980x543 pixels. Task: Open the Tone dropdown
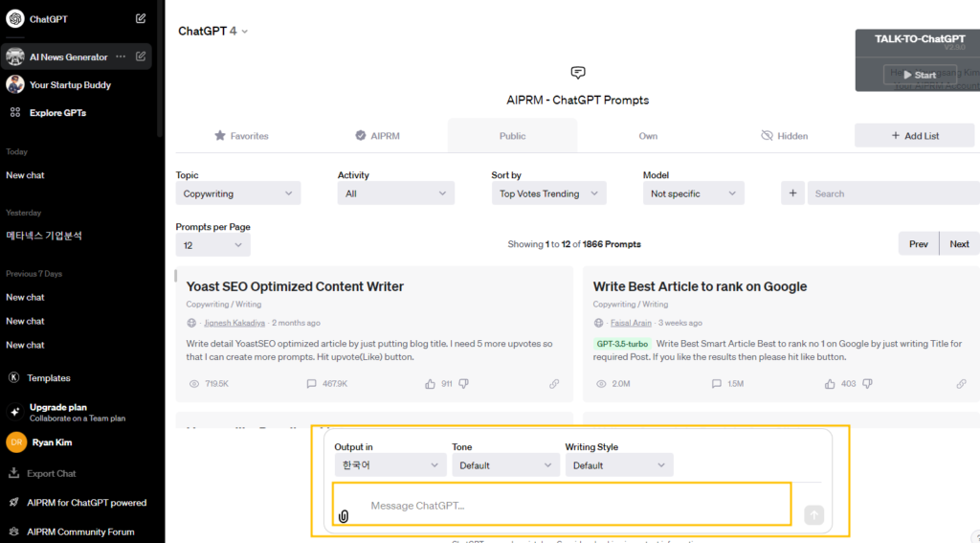click(505, 464)
